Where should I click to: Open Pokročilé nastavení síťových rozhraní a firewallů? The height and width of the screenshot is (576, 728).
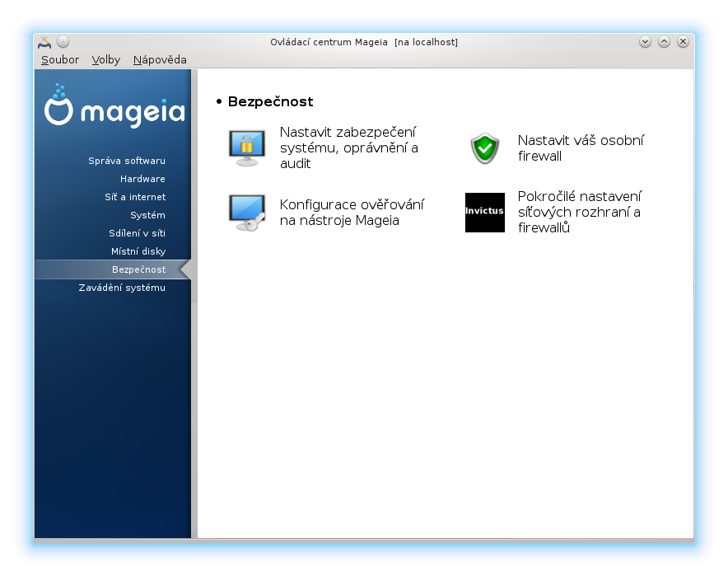point(580,212)
